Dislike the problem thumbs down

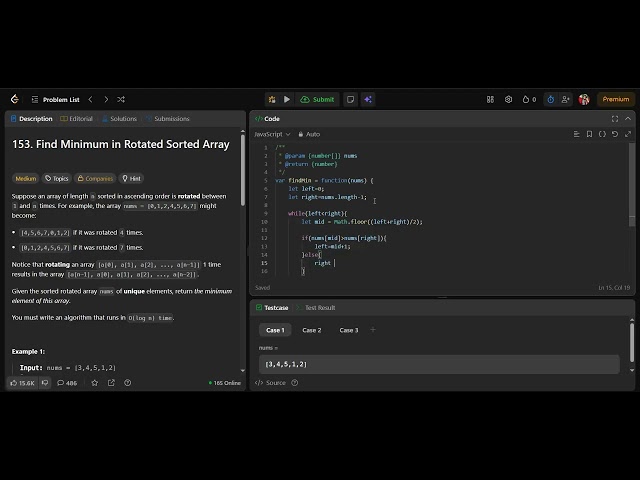pyautogui.click(x=45, y=383)
